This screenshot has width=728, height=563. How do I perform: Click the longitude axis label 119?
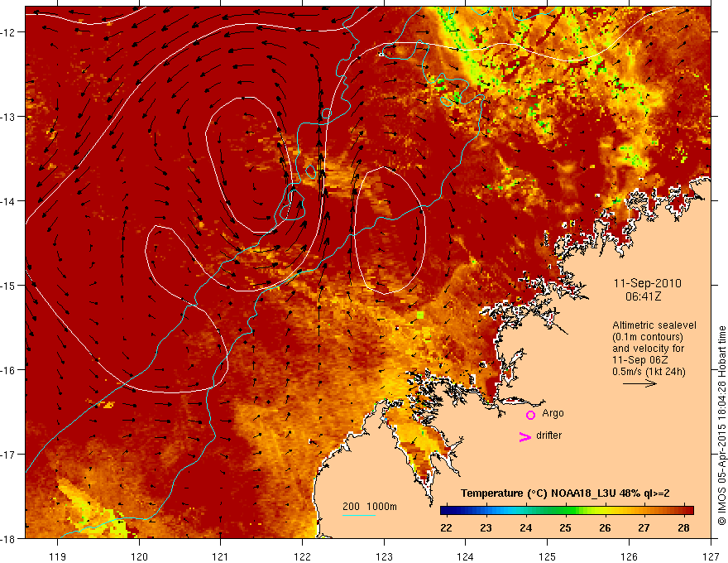(x=58, y=556)
